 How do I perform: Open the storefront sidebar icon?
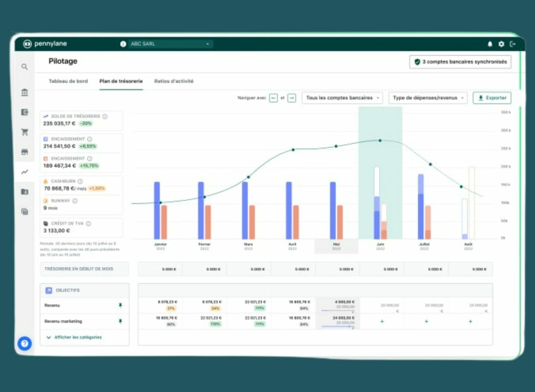pyautogui.click(x=25, y=152)
